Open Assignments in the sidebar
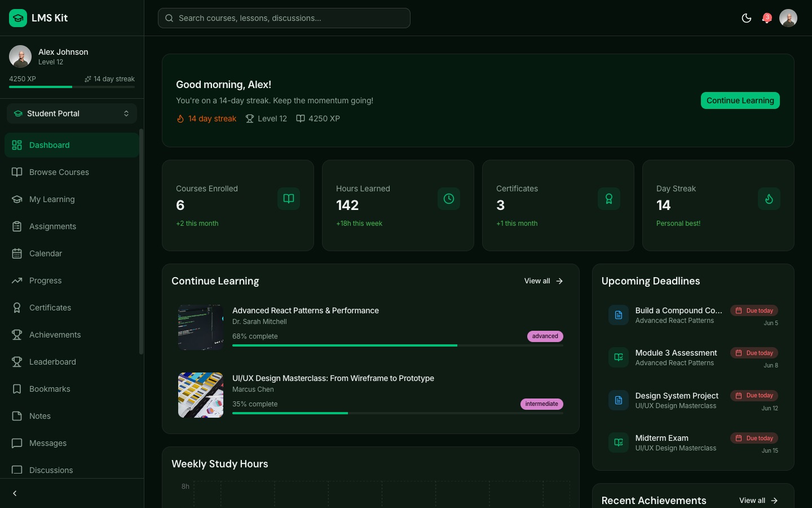Image resolution: width=812 pixels, height=508 pixels. [x=72, y=226]
